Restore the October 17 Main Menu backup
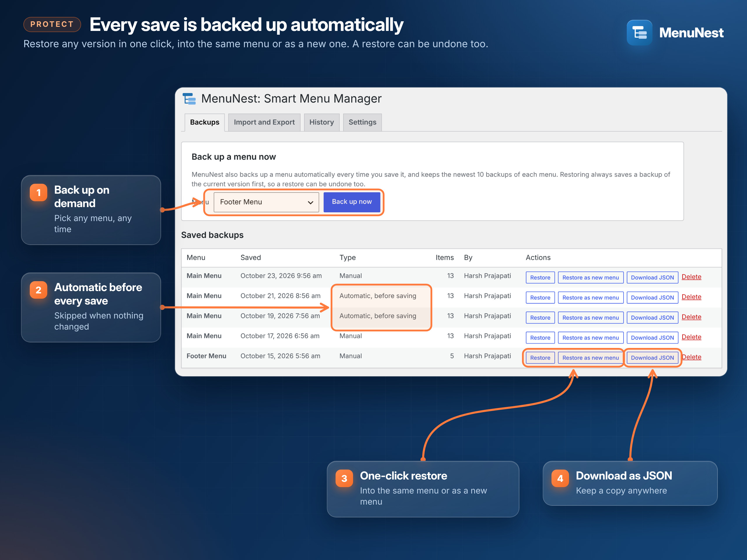The width and height of the screenshot is (747, 560). (x=540, y=337)
